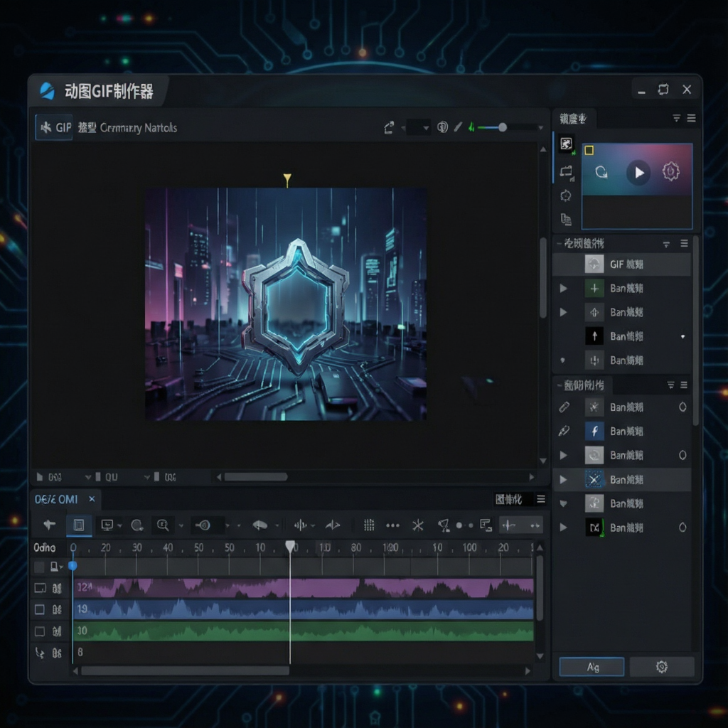Open the dropdown arrow next to the monitor icon

coord(119,525)
